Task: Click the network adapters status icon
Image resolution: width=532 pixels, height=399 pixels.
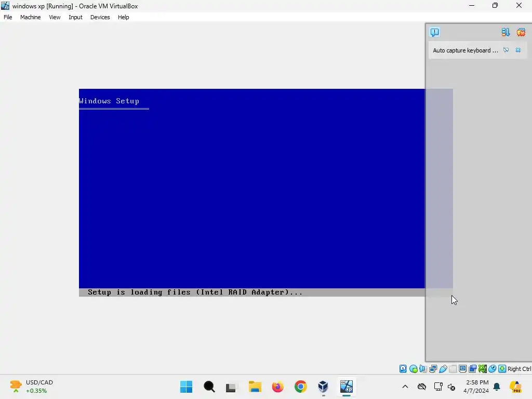Action: [433, 369]
